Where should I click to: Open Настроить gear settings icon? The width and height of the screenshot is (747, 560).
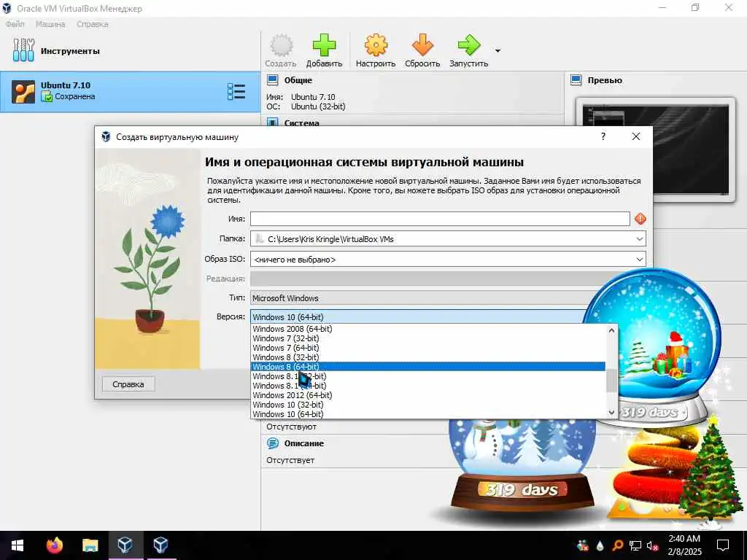click(x=376, y=46)
